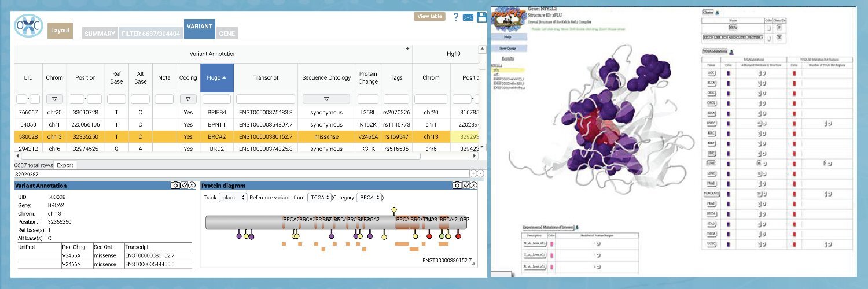
Task: Click the View table button
Action: [x=430, y=16]
